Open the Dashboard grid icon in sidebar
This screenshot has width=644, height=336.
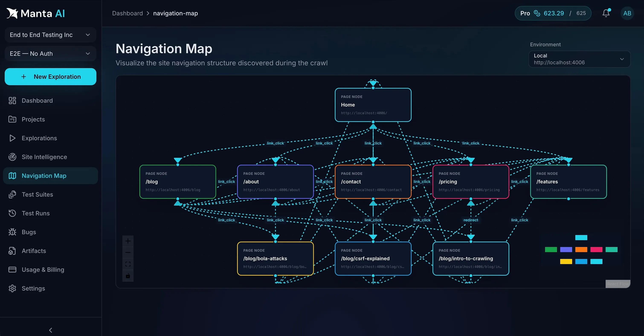12,101
